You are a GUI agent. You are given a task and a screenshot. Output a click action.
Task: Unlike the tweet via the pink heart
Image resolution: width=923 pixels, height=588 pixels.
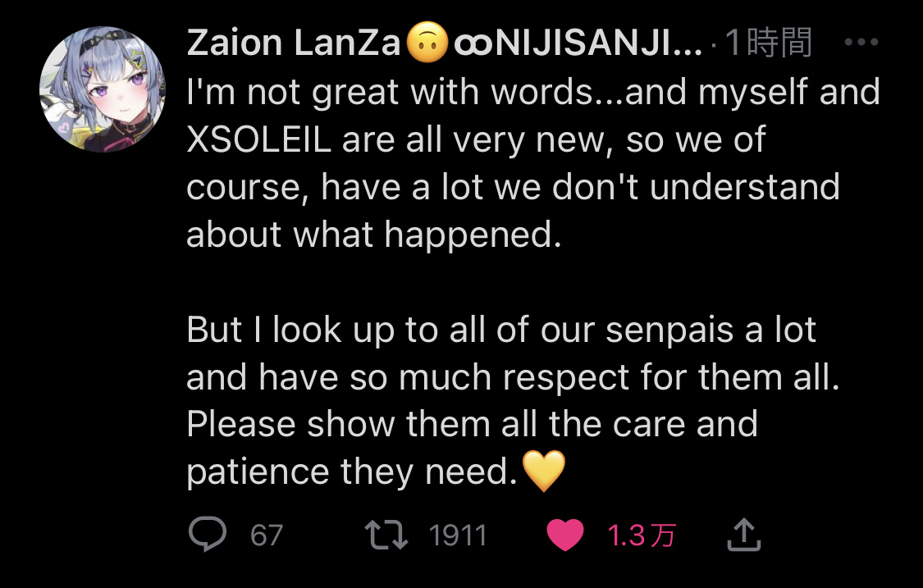565,535
